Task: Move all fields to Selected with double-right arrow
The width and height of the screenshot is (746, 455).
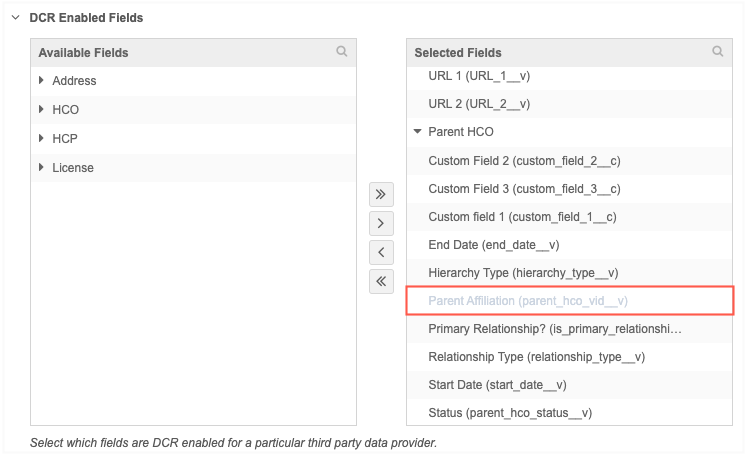Action: [381, 193]
